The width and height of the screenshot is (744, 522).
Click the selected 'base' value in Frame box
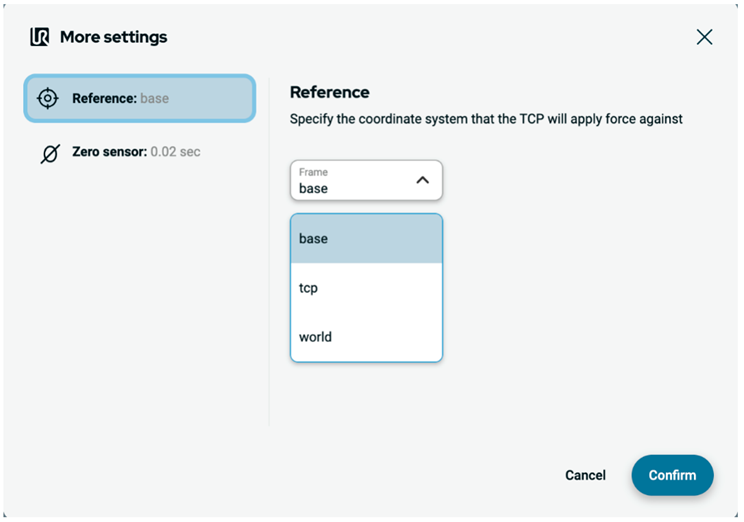click(313, 188)
